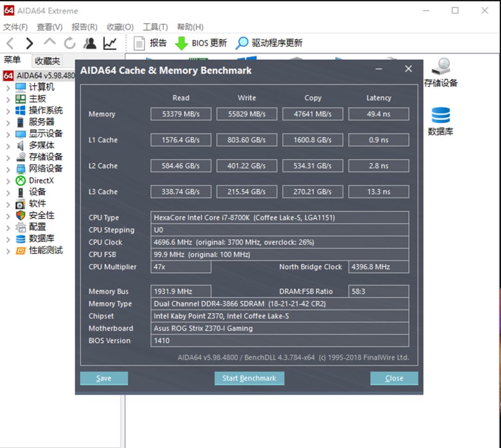Viewport: 501px width, 448px height.
Task: Open the 报告(R) menu
Action: 85,27
